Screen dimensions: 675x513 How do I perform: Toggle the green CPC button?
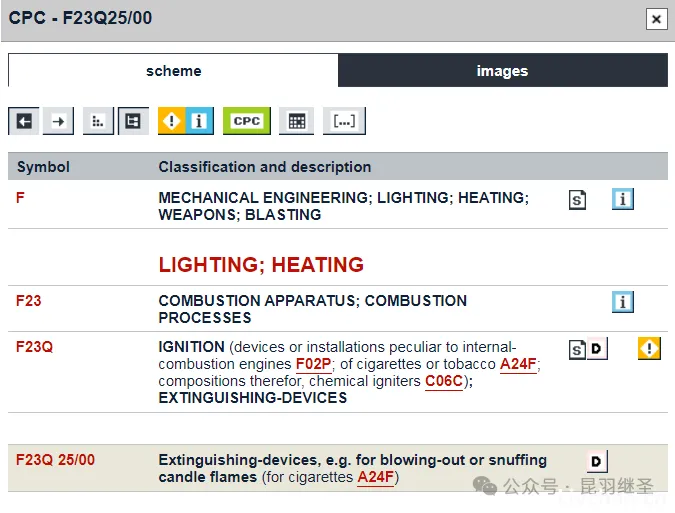click(x=246, y=121)
